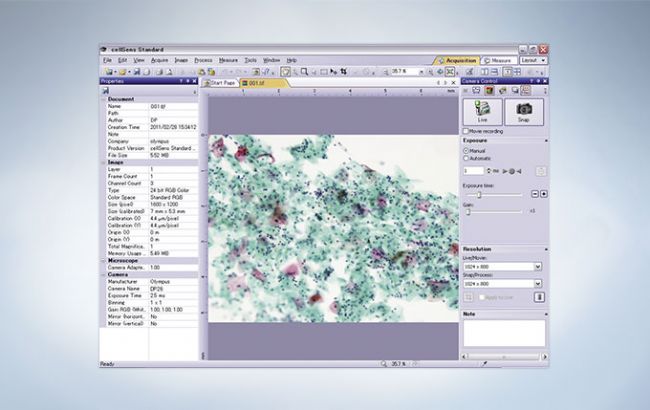
Task: Open the Live/Movie resolution dropdown
Action: pos(538,266)
